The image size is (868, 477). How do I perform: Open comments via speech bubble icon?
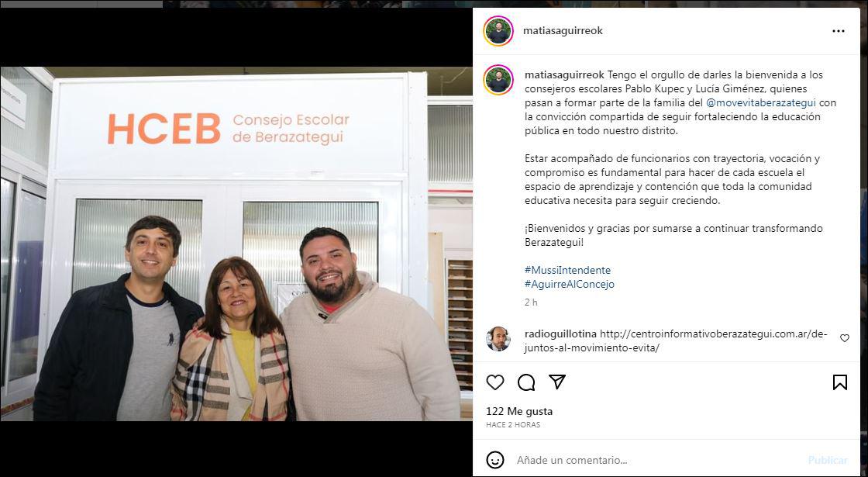click(x=526, y=382)
